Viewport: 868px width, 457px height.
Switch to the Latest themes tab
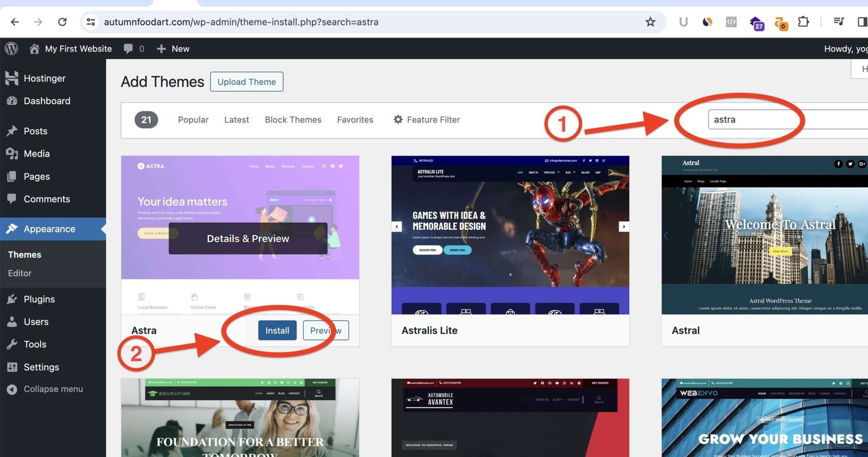(237, 119)
